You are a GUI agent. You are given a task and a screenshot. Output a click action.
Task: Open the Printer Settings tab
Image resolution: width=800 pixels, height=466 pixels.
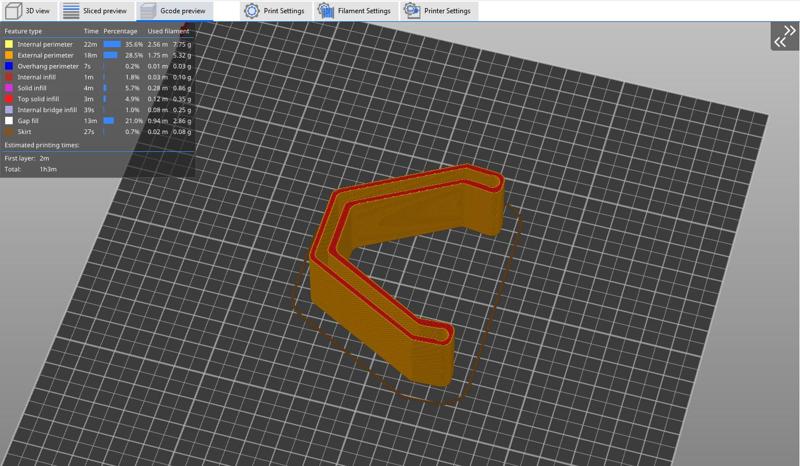(439, 11)
